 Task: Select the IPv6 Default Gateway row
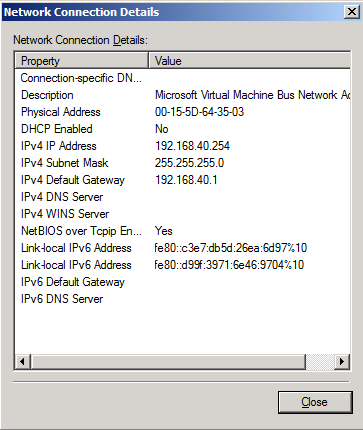(x=183, y=282)
